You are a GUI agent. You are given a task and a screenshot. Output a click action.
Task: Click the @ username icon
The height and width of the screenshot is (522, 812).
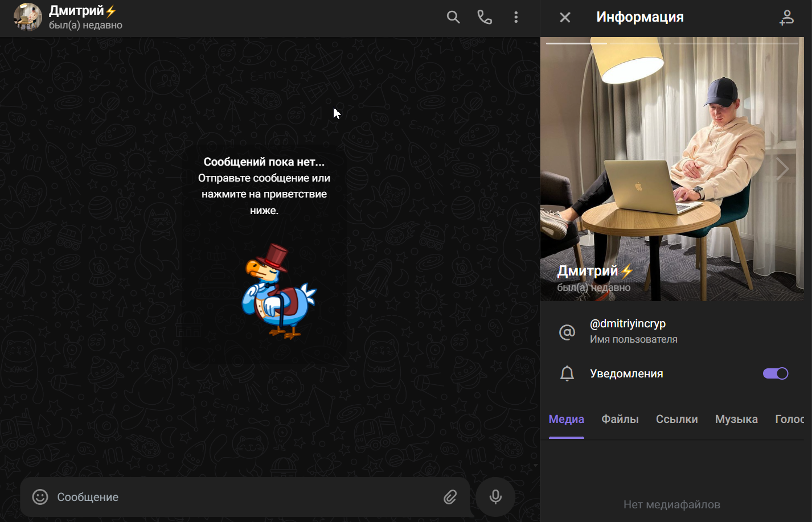[x=567, y=332]
